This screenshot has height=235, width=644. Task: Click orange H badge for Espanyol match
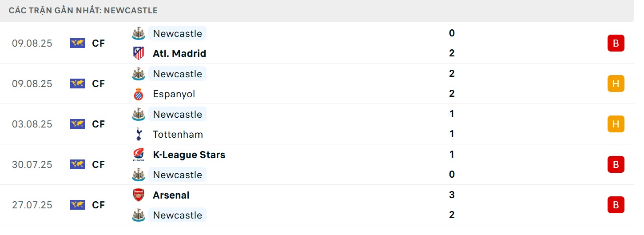[x=616, y=84]
